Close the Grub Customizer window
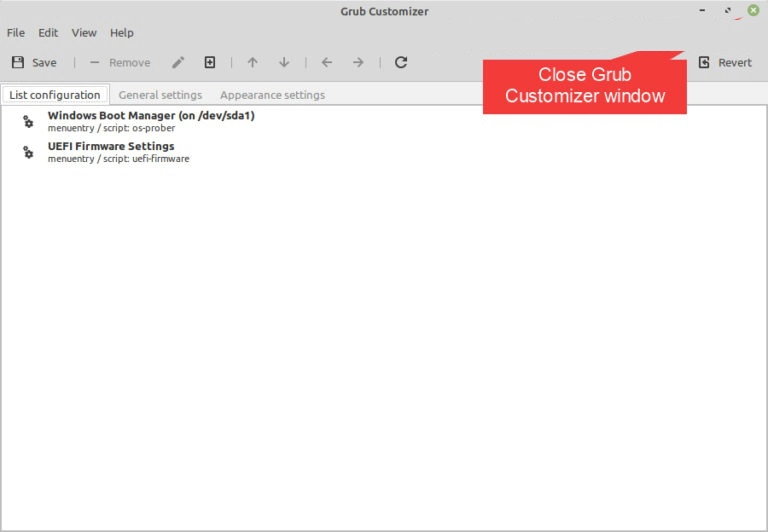Image resolution: width=768 pixels, height=532 pixels. (x=752, y=12)
